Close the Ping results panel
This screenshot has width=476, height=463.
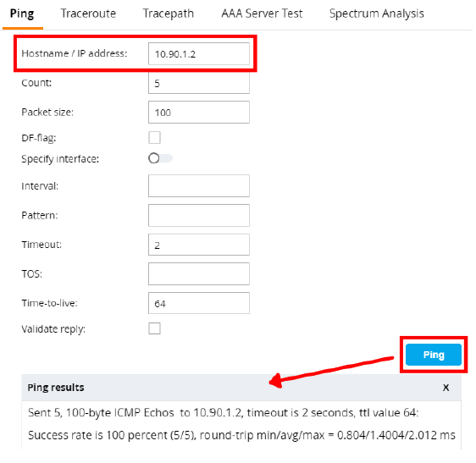coord(446,388)
